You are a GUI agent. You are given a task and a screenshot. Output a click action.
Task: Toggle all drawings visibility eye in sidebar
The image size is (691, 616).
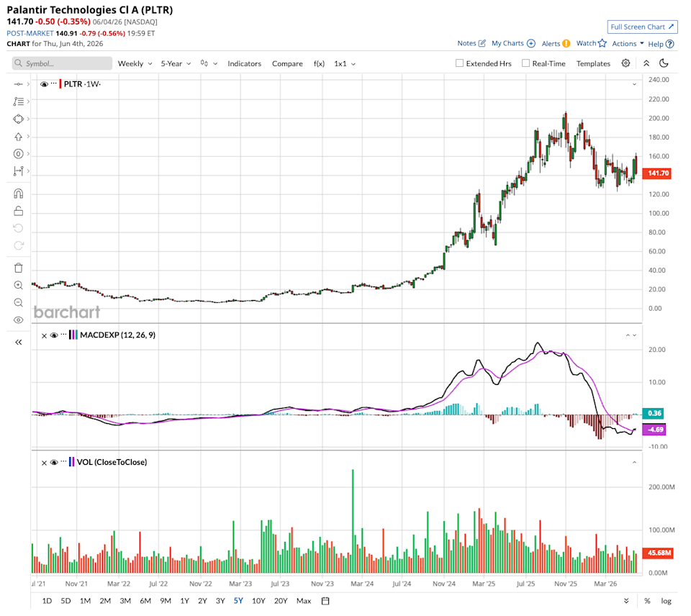18,320
